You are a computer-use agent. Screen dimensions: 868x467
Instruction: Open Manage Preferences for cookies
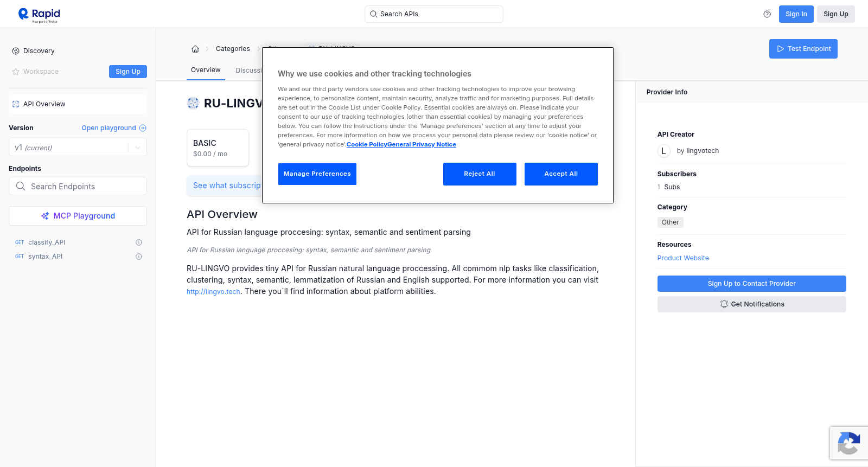click(317, 174)
